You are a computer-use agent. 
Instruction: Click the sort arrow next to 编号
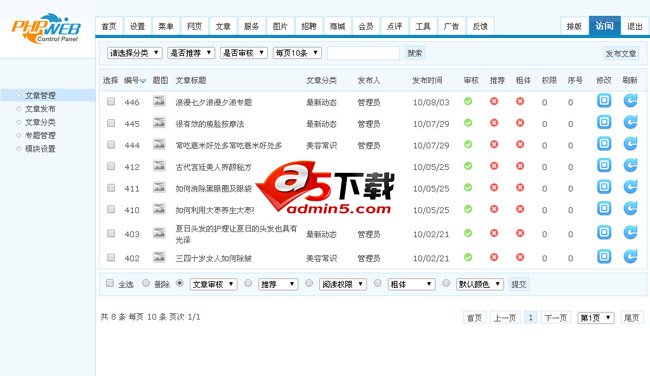pyautogui.click(x=143, y=81)
